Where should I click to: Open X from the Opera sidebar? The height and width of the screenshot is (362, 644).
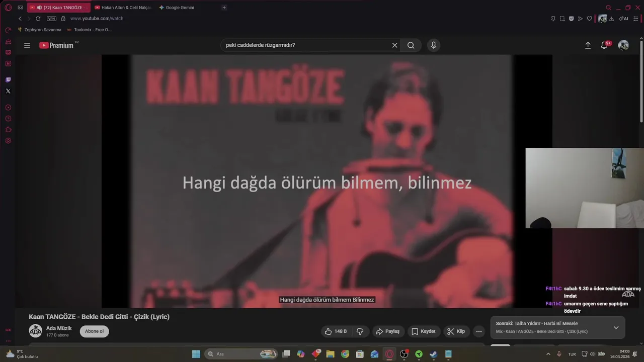pyautogui.click(x=8, y=91)
